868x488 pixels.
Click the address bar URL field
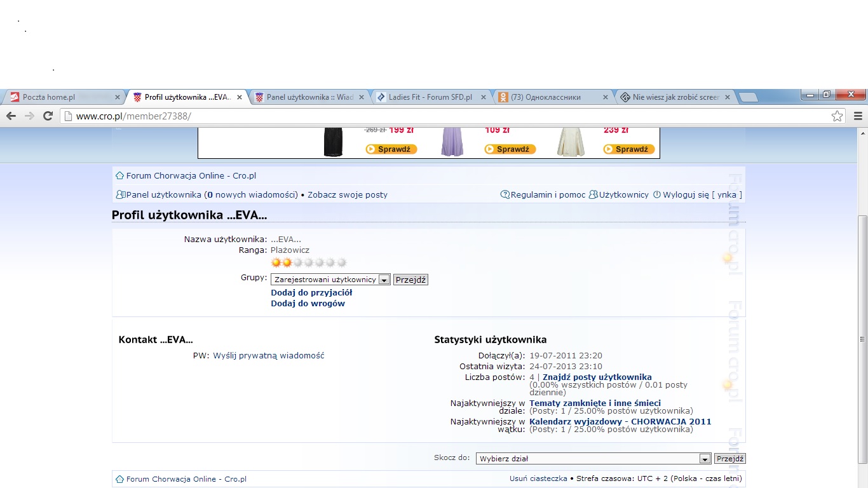pos(445,116)
